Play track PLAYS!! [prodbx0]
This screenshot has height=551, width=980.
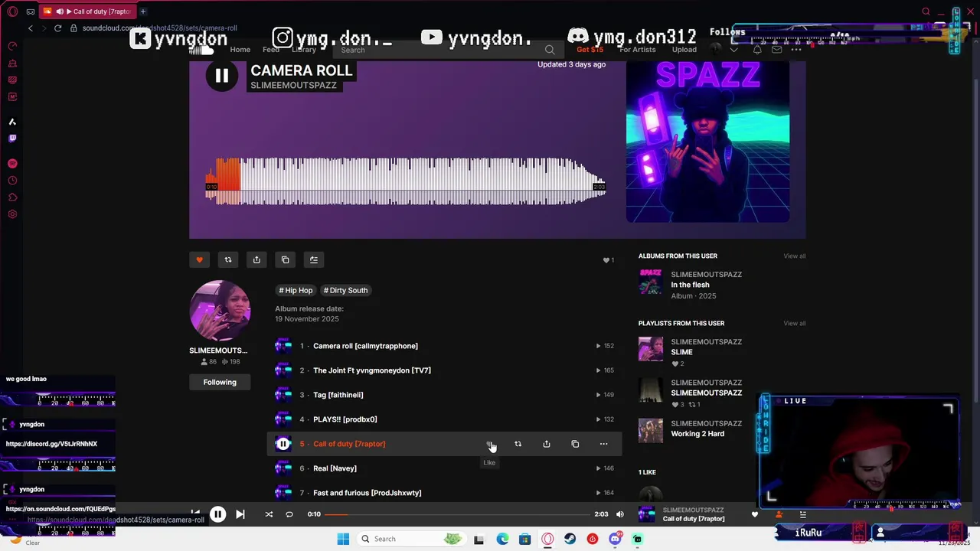click(x=345, y=419)
